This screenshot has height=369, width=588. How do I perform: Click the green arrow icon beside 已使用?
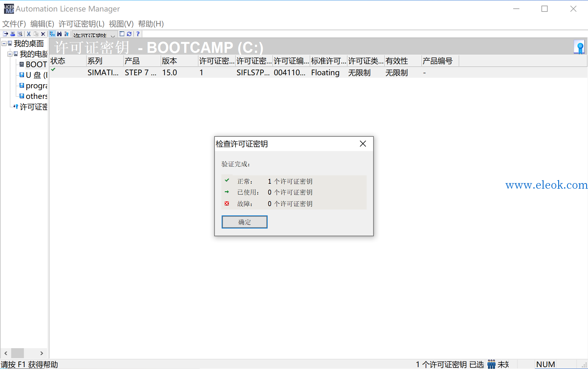227,192
